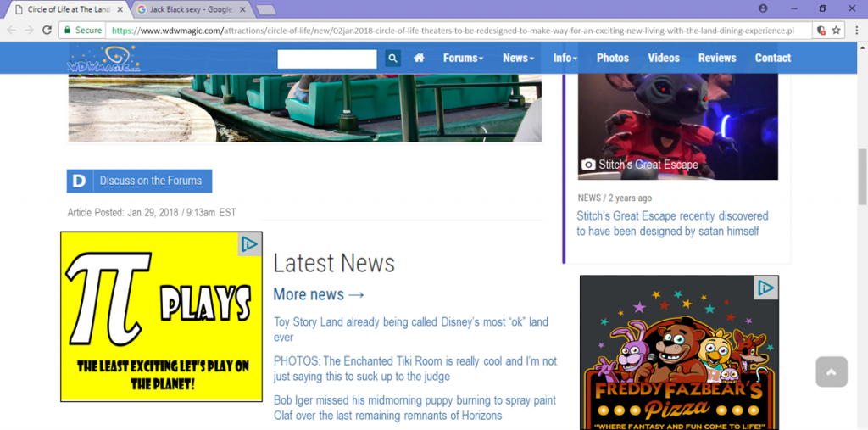The image size is (868, 430).
Task: Click the browser forward arrow
Action: coord(30,30)
